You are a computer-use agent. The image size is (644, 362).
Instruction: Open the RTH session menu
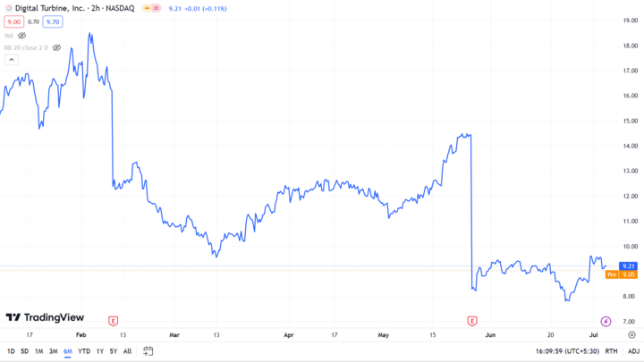(611, 351)
